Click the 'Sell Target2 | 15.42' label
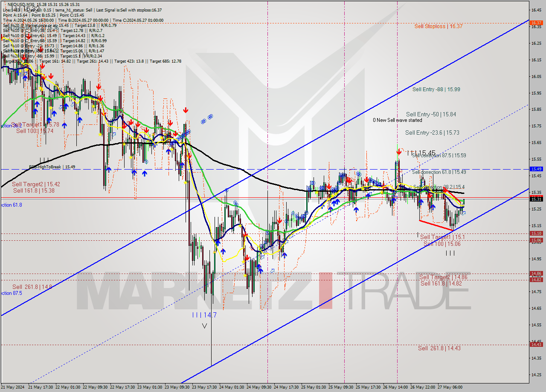 click(36, 184)
